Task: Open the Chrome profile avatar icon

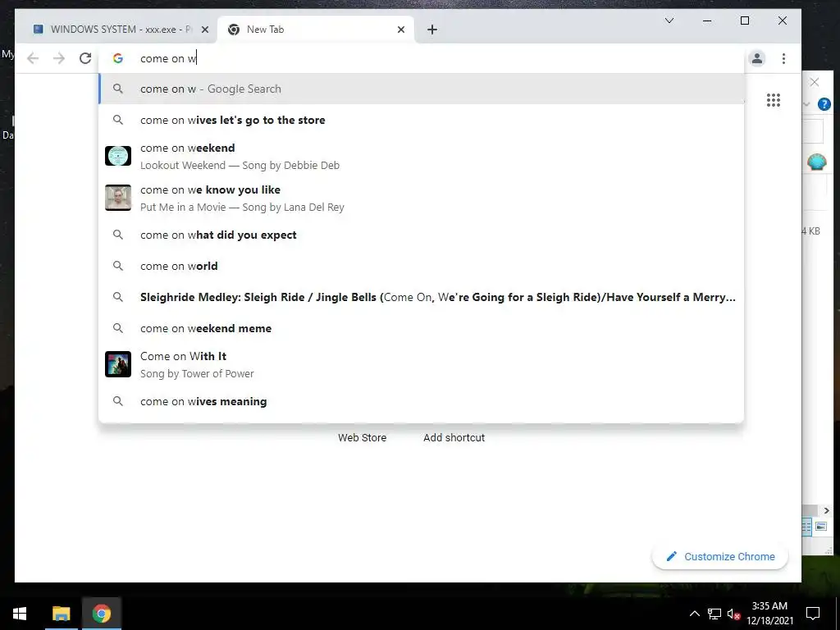Action: pos(757,58)
